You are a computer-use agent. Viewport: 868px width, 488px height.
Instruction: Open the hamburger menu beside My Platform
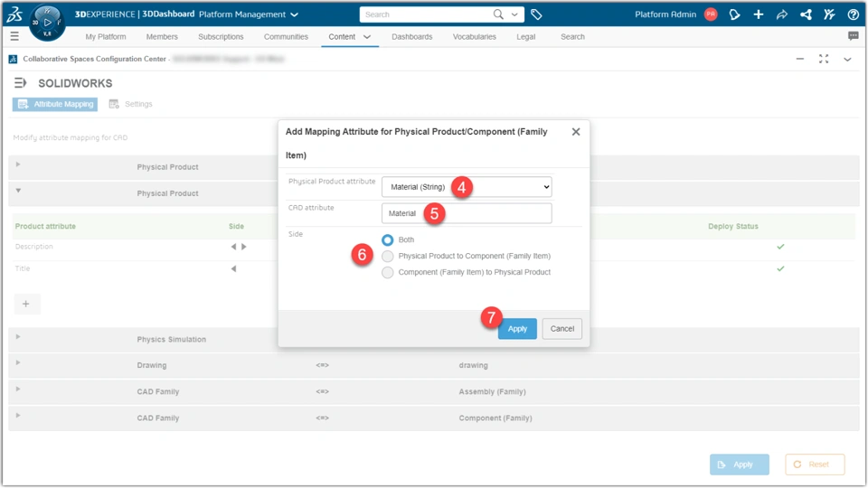(x=14, y=36)
